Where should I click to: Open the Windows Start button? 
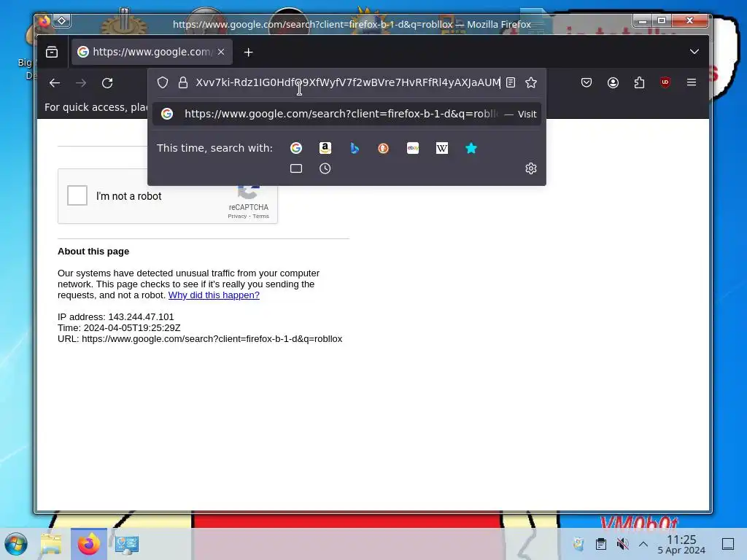tap(16, 544)
